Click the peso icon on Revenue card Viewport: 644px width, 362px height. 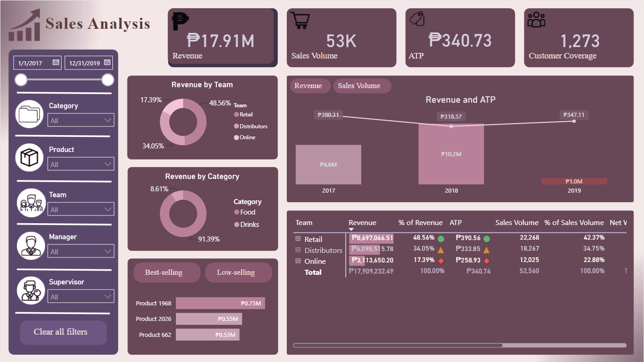180,21
